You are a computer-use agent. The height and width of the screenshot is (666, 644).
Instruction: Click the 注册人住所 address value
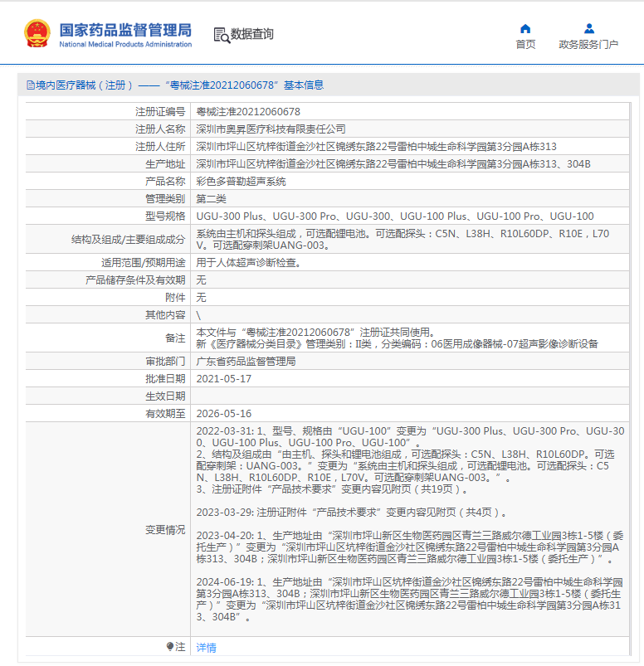point(376,147)
